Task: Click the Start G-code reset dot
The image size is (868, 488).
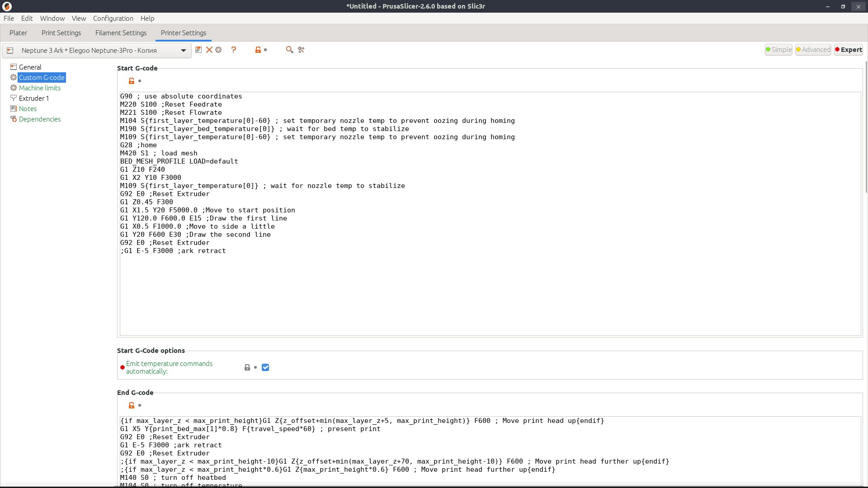Action: point(140,81)
